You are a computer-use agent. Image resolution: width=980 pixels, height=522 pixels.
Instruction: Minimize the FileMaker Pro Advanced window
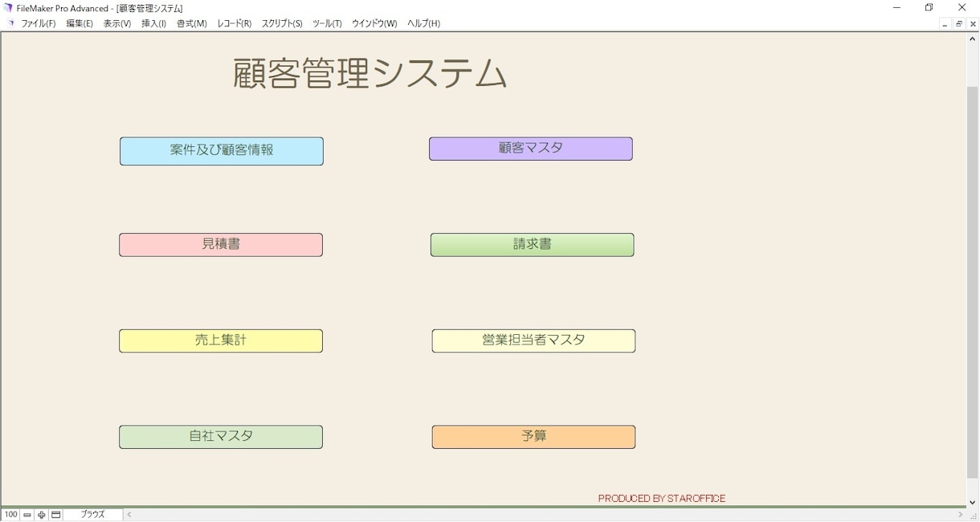pos(896,8)
